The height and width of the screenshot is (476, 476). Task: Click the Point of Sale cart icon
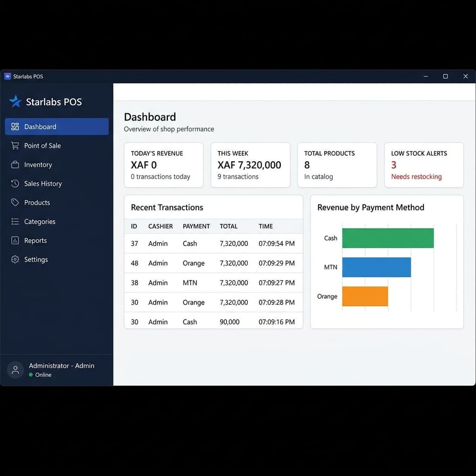click(15, 145)
